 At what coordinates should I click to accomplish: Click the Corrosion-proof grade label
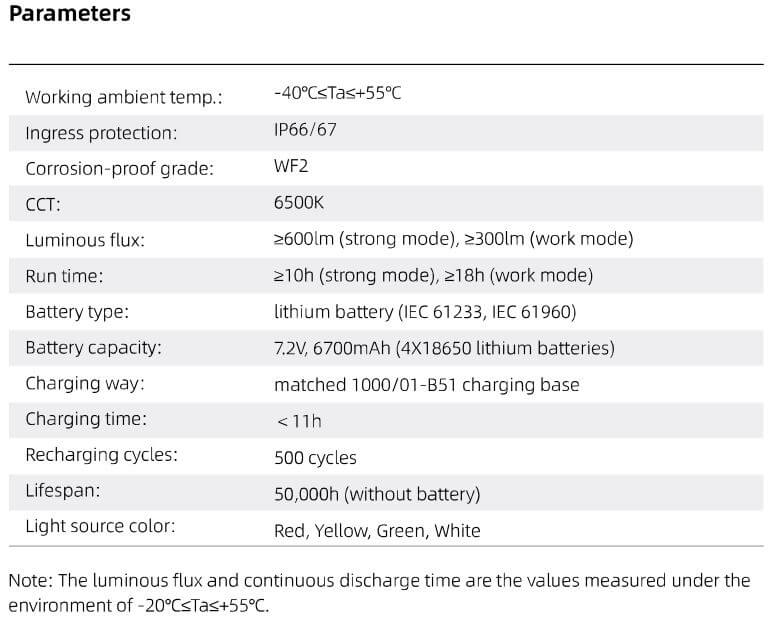click(119, 169)
